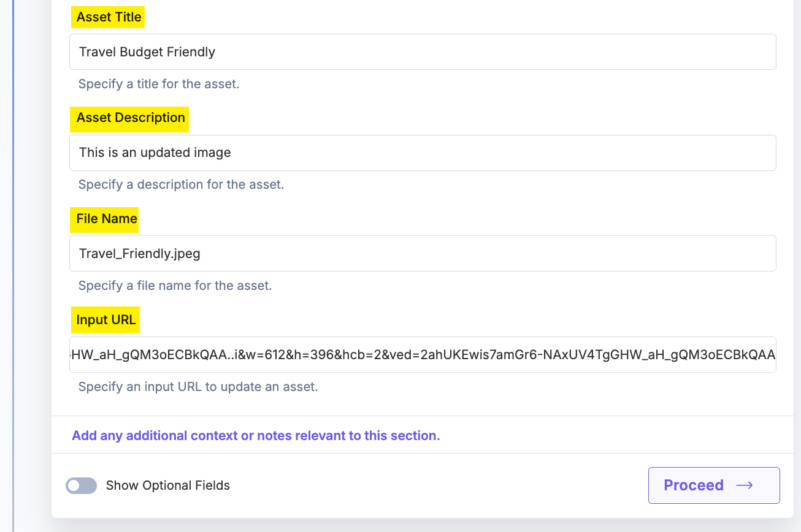Click the 'Input URL' label

[106, 320]
